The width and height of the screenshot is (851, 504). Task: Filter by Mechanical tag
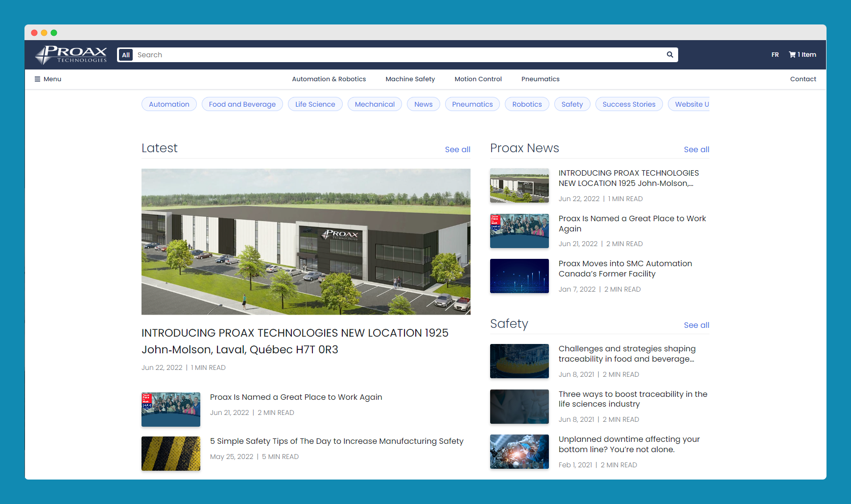pos(375,104)
